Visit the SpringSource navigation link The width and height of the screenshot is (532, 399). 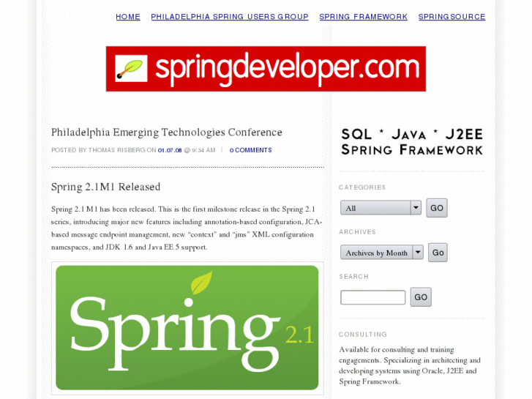coord(452,17)
